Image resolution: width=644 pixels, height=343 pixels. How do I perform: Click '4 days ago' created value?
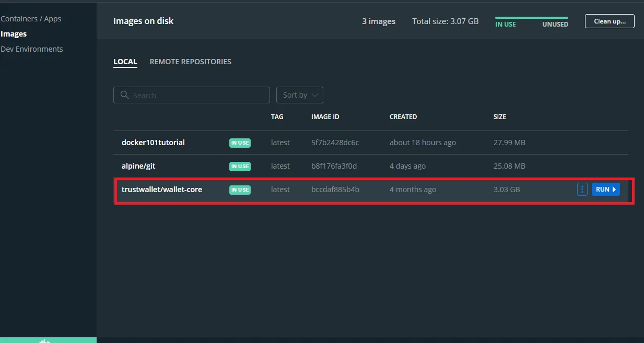pyautogui.click(x=407, y=166)
